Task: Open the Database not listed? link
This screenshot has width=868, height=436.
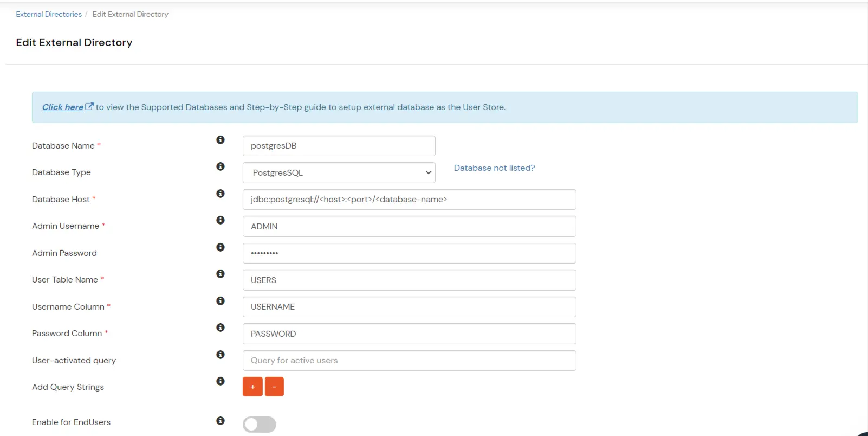Action: click(x=494, y=168)
